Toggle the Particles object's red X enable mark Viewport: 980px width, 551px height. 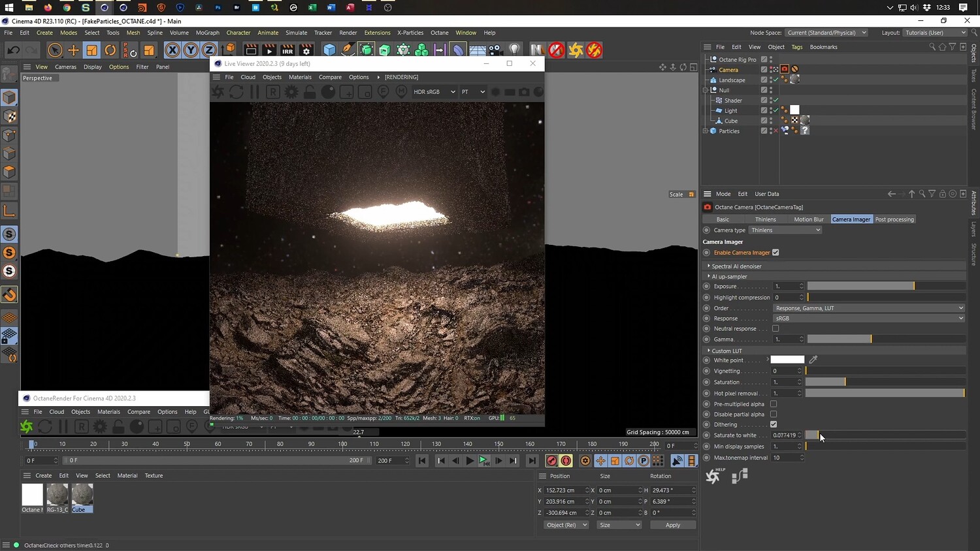pos(776,131)
